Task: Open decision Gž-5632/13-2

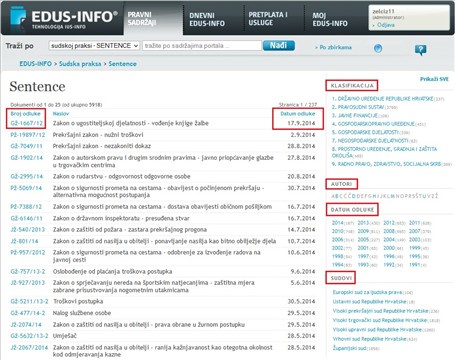Action: click(29, 336)
